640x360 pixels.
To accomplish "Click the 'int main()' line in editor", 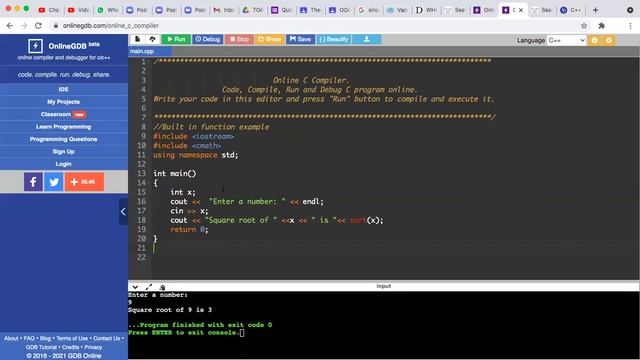I will pos(175,173).
